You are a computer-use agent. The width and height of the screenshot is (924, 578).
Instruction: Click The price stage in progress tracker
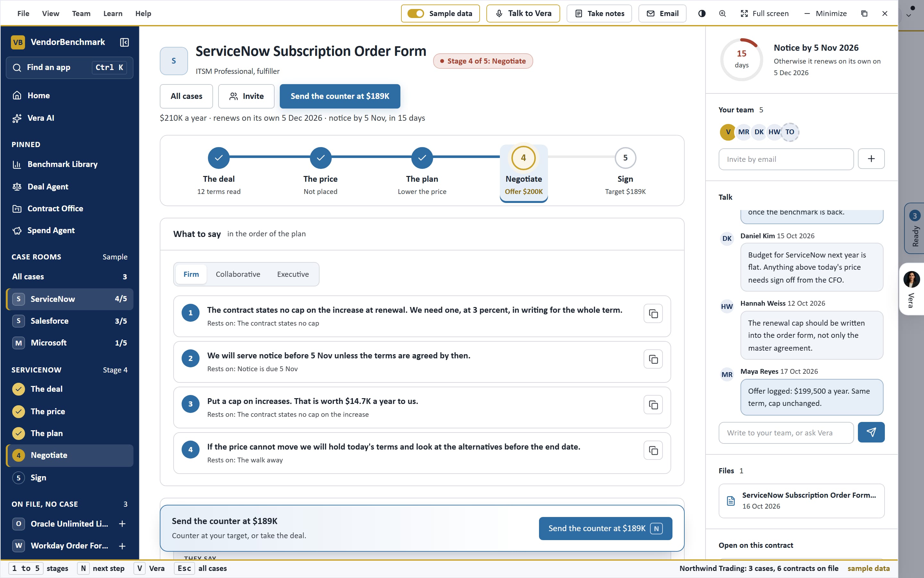tap(320, 171)
